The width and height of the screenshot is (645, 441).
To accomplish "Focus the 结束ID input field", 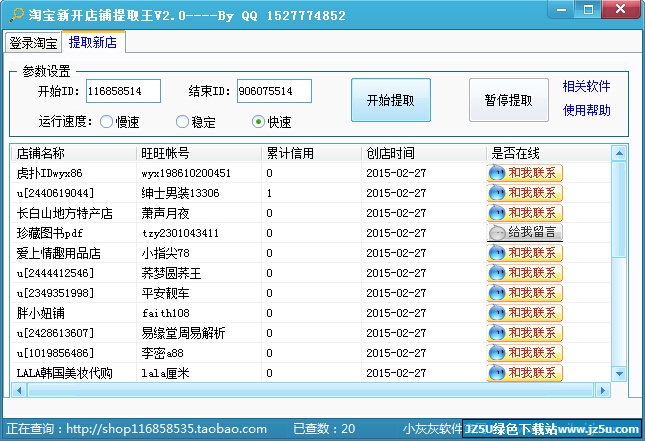I will [x=274, y=91].
